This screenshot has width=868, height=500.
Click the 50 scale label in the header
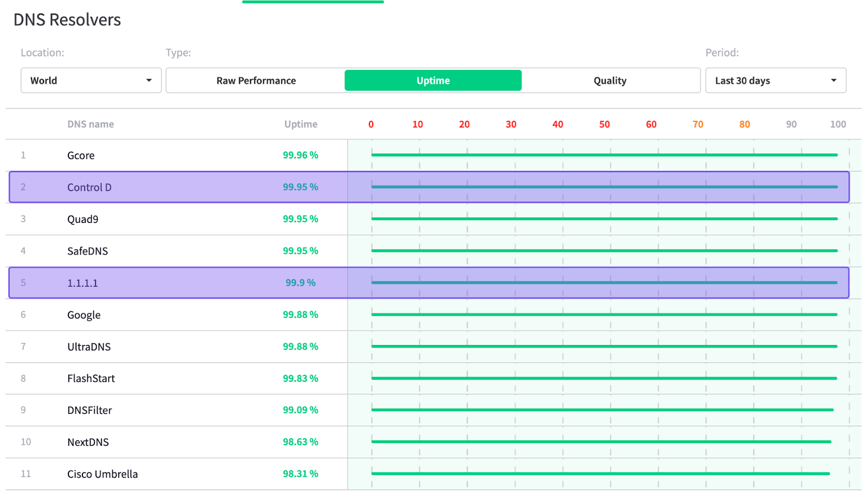pos(604,124)
